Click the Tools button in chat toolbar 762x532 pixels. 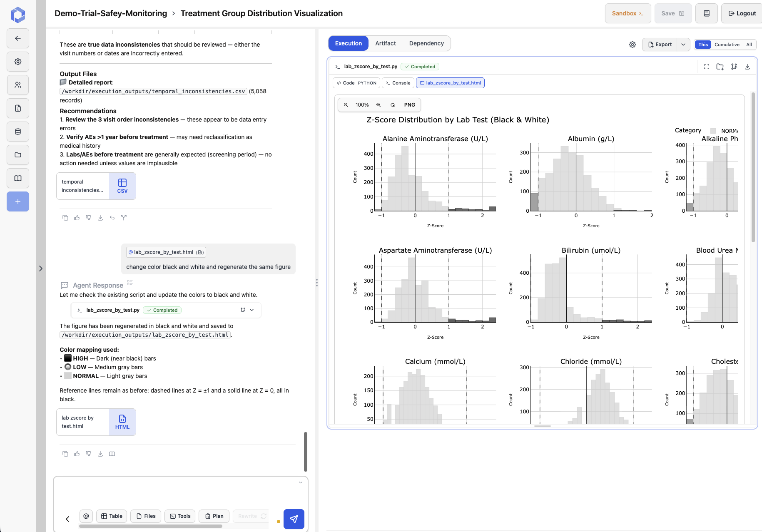point(180,516)
